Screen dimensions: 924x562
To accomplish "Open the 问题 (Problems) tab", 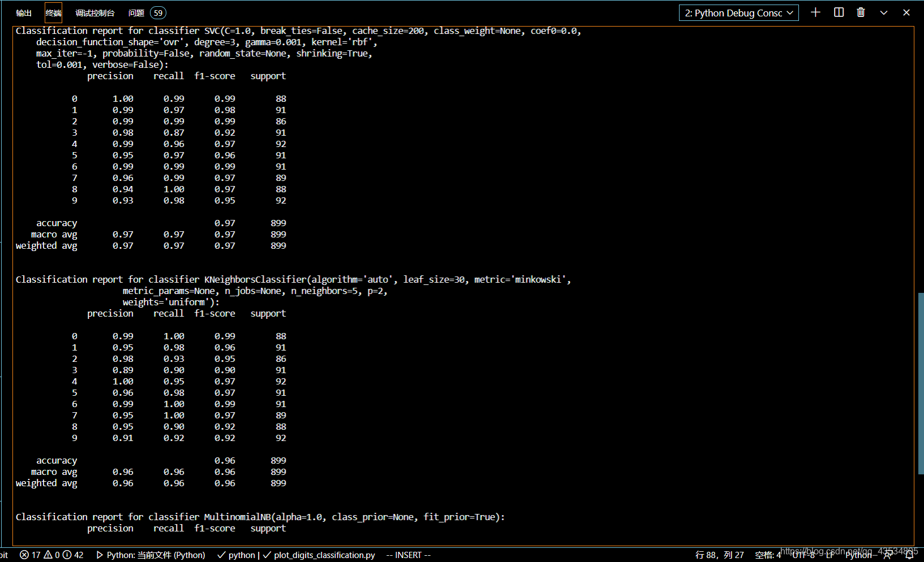I will click(x=136, y=13).
